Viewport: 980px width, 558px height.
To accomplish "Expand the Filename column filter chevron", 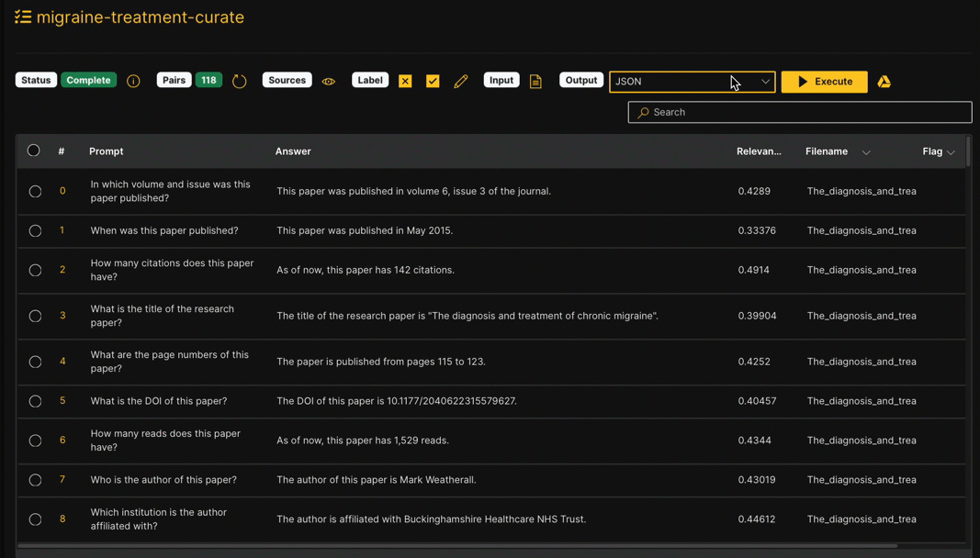I will (866, 152).
